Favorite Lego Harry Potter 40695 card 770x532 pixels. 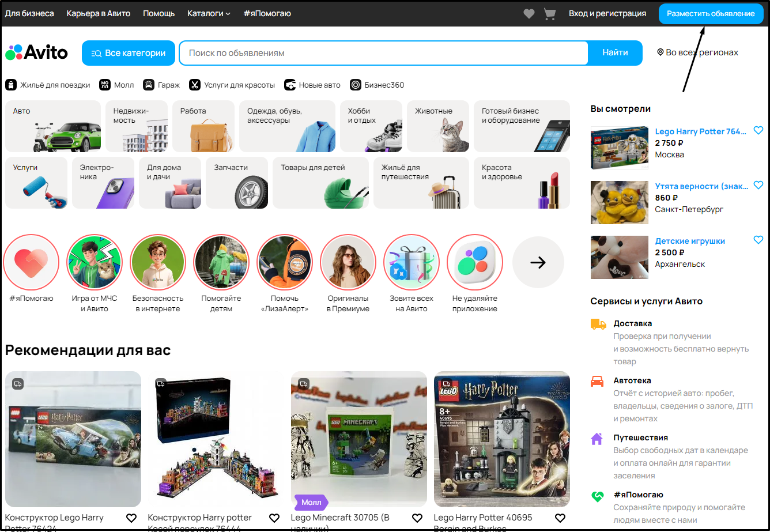pyautogui.click(x=560, y=518)
